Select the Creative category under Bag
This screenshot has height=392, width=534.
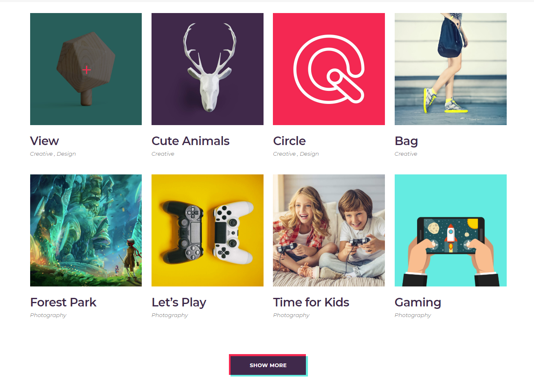(406, 154)
